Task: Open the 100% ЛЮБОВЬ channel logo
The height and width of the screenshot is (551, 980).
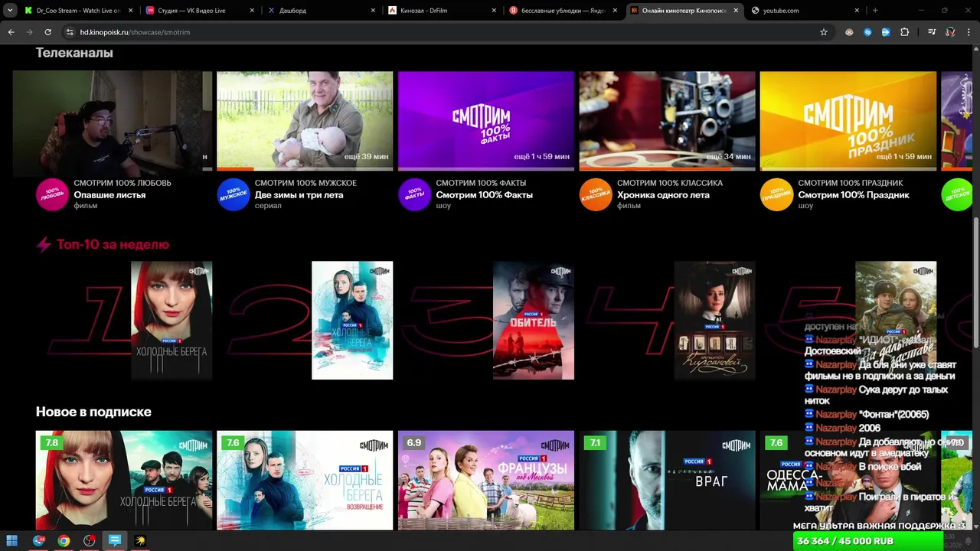Action: pos(52,194)
